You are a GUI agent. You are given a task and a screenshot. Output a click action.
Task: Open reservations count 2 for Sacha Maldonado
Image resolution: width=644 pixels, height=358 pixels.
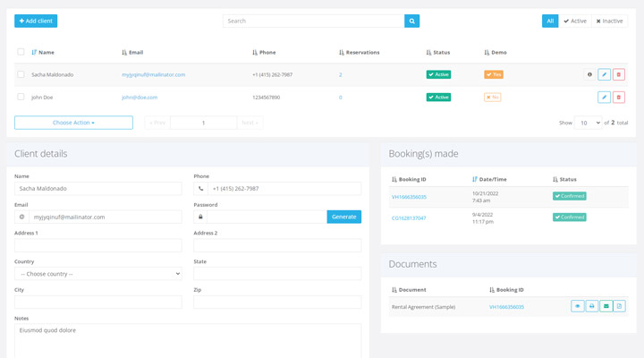click(x=340, y=75)
